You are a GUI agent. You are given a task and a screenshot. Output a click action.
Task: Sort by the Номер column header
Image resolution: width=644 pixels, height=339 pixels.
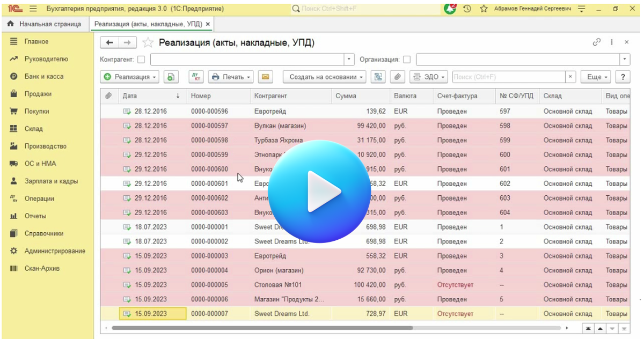218,96
